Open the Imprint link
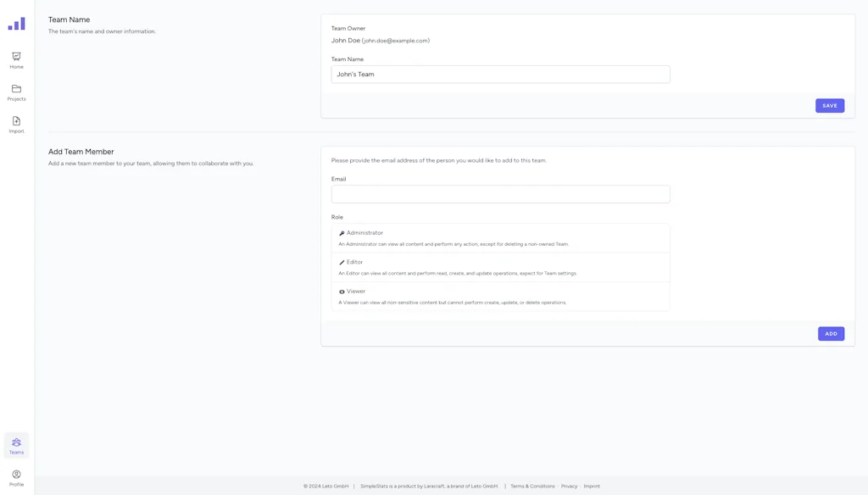Viewport: 868px width, 495px height. pos(591,486)
